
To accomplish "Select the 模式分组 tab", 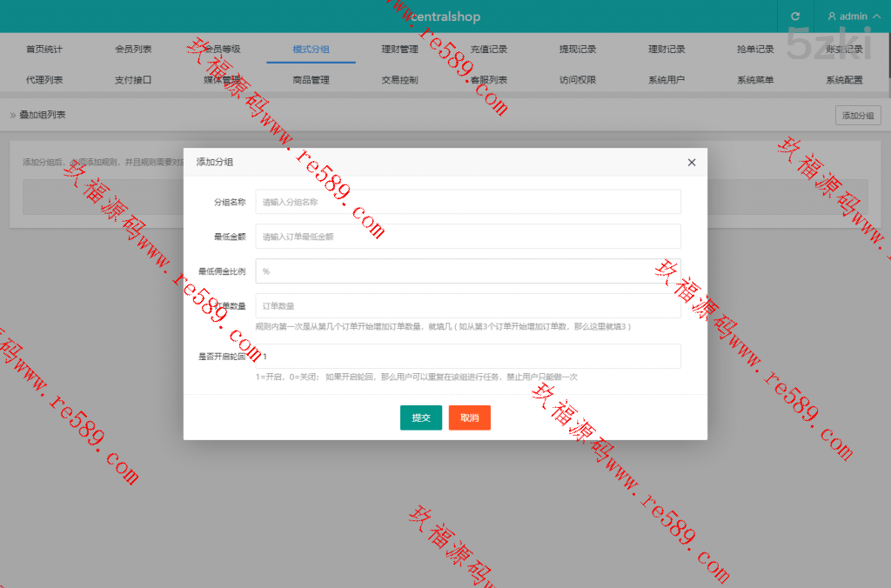I will click(311, 50).
